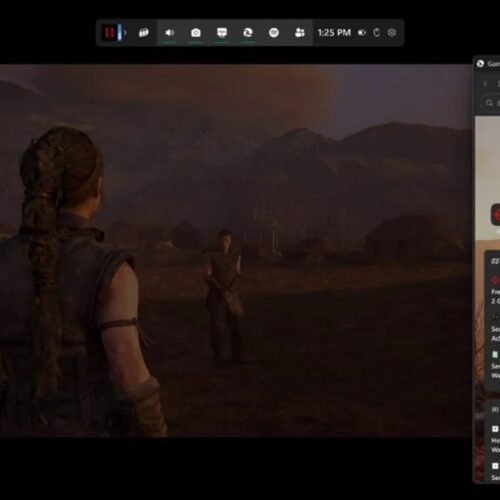The height and width of the screenshot is (500, 500).
Task: Open the Widget menu in Game Bar
Action: tap(144, 33)
